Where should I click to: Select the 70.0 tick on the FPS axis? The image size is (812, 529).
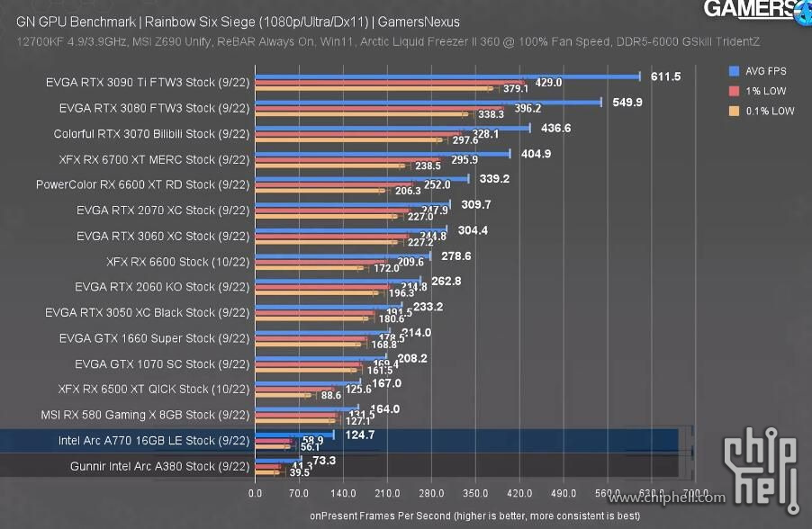[299, 493]
